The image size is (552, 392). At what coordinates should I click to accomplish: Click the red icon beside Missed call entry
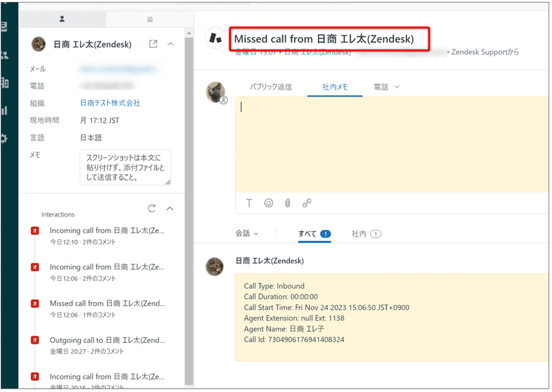(35, 303)
